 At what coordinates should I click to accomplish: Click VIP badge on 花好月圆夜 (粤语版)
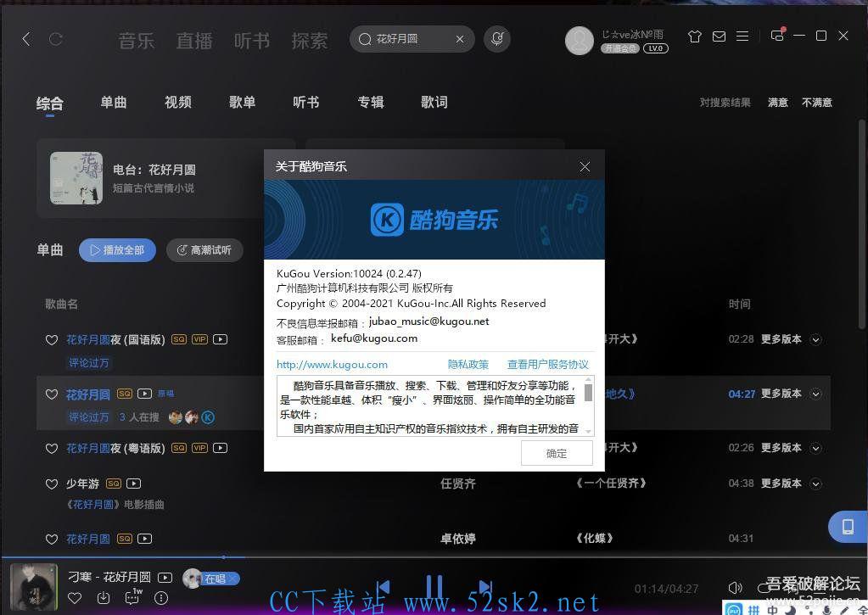tap(200, 448)
